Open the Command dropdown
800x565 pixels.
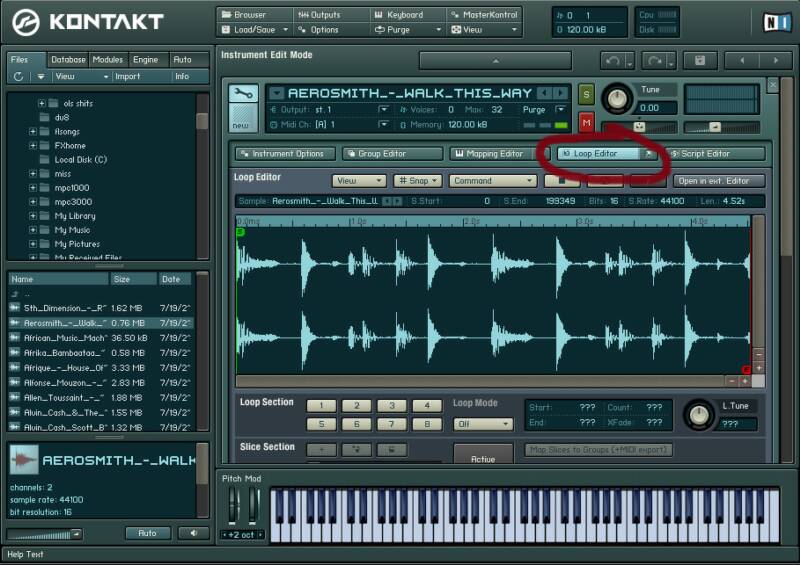pyautogui.click(x=493, y=181)
